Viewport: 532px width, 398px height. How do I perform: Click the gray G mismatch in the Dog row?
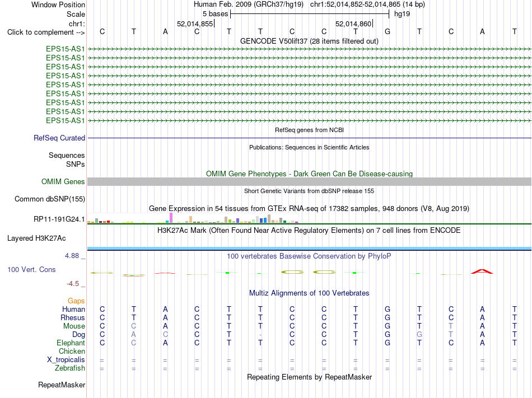tap(419, 335)
